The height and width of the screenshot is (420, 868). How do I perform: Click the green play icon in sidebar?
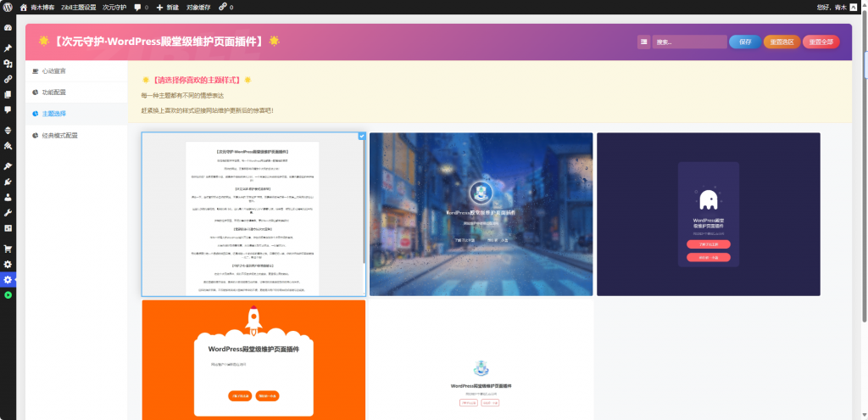[x=8, y=295]
